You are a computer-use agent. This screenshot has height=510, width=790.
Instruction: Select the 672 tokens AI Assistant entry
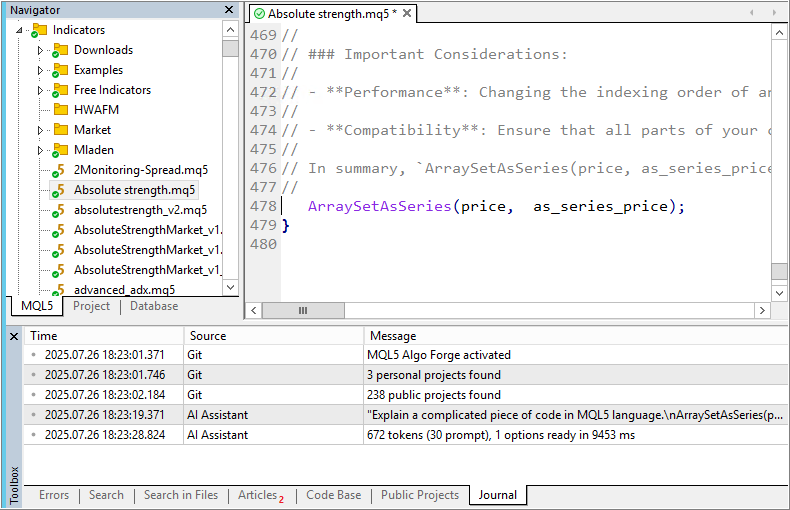[406, 435]
